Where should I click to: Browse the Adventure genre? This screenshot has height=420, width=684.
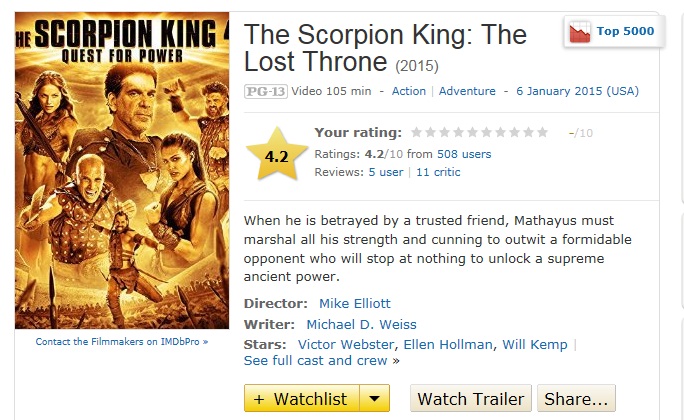click(x=467, y=91)
